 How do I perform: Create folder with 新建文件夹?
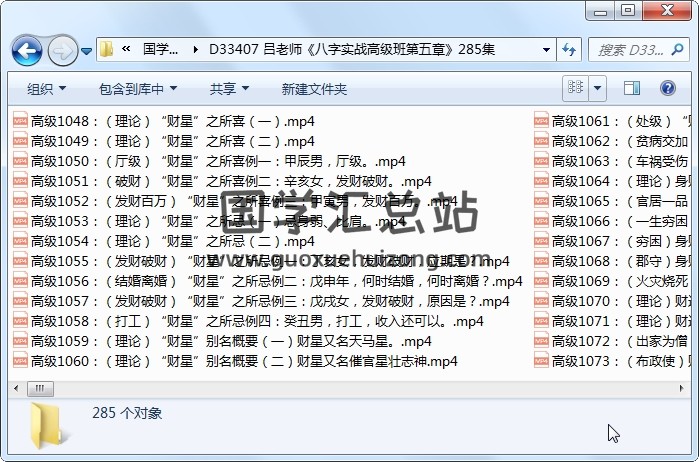point(314,89)
